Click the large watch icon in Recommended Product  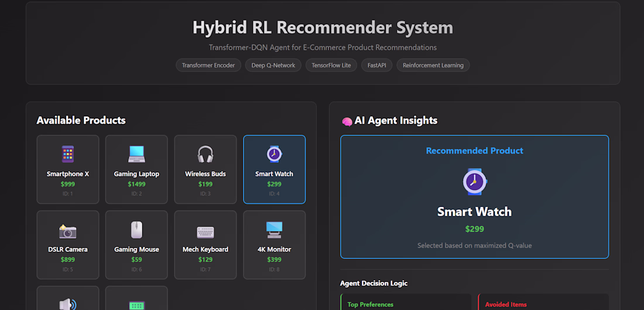pyautogui.click(x=475, y=181)
